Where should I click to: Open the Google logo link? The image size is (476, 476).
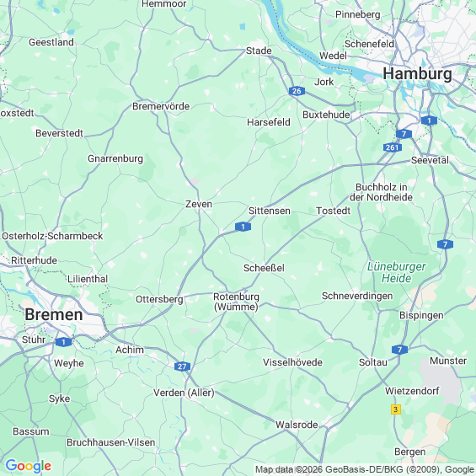[x=29, y=466]
